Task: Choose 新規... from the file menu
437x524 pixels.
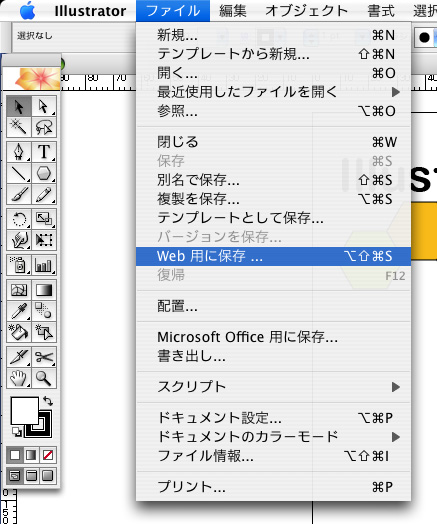Action: tap(273, 35)
